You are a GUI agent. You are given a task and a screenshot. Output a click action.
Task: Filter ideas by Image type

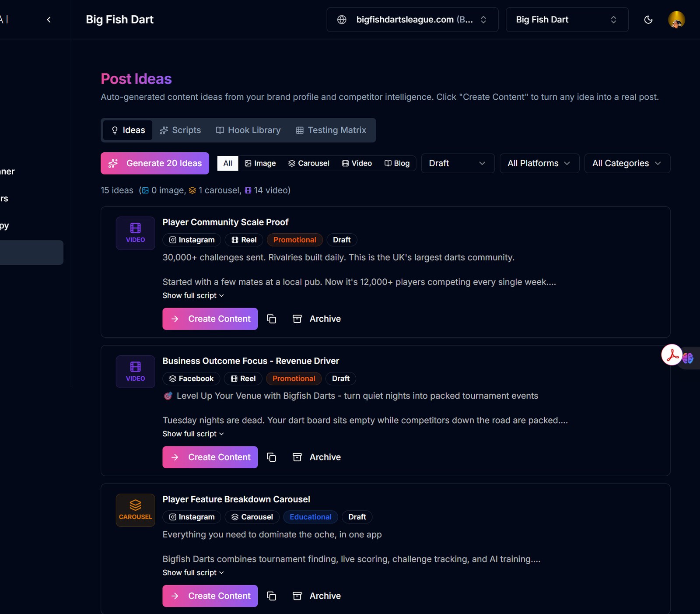point(260,163)
